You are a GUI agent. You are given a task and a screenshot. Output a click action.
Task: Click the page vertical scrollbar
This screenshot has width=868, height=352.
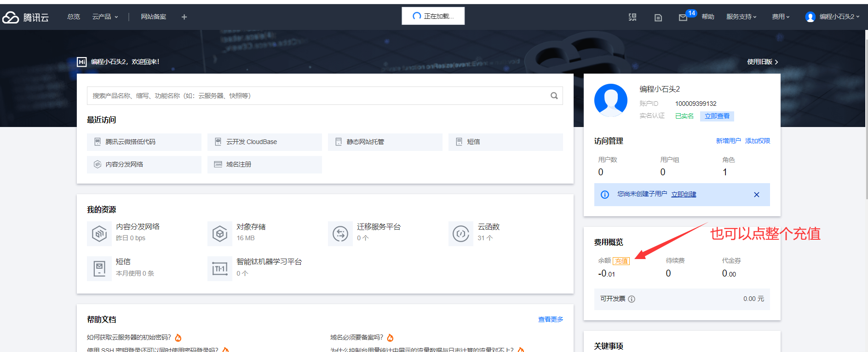point(866,119)
